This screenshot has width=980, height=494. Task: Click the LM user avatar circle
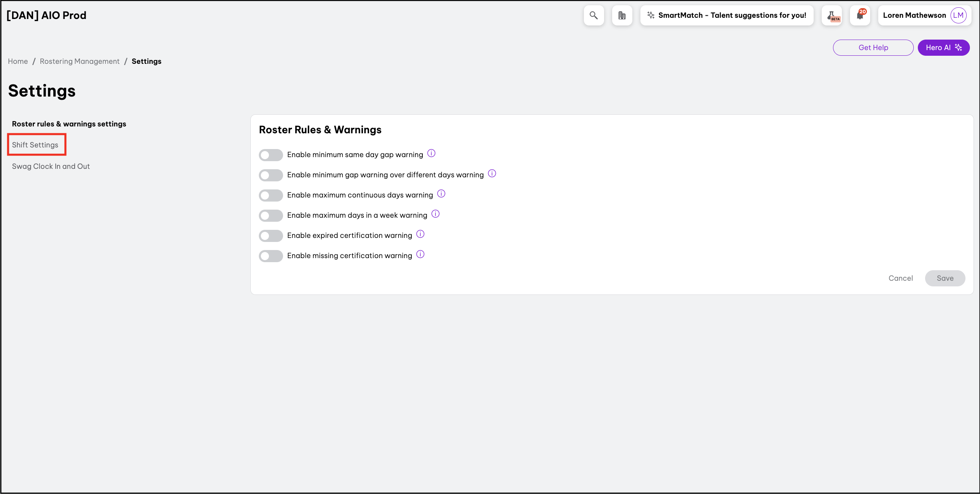958,15
